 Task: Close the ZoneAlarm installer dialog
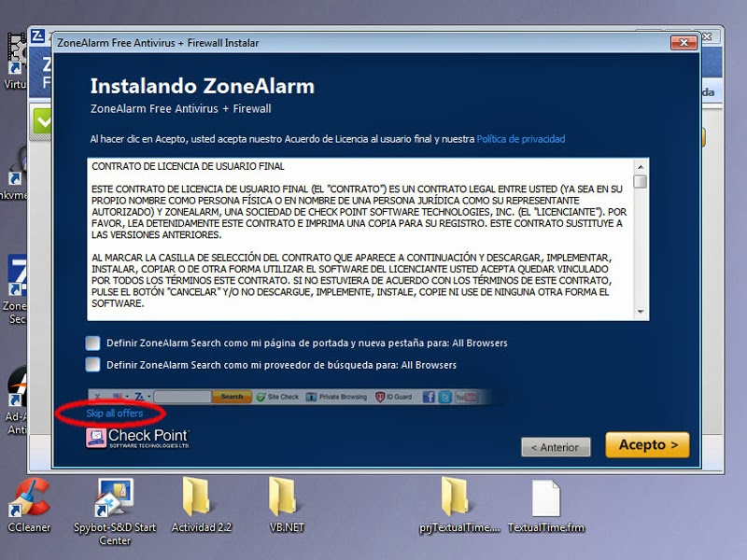click(x=684, y=42)
